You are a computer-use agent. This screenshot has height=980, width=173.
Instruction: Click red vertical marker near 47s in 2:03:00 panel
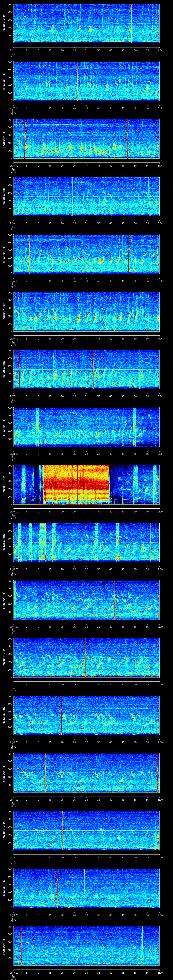click(127, 139)
